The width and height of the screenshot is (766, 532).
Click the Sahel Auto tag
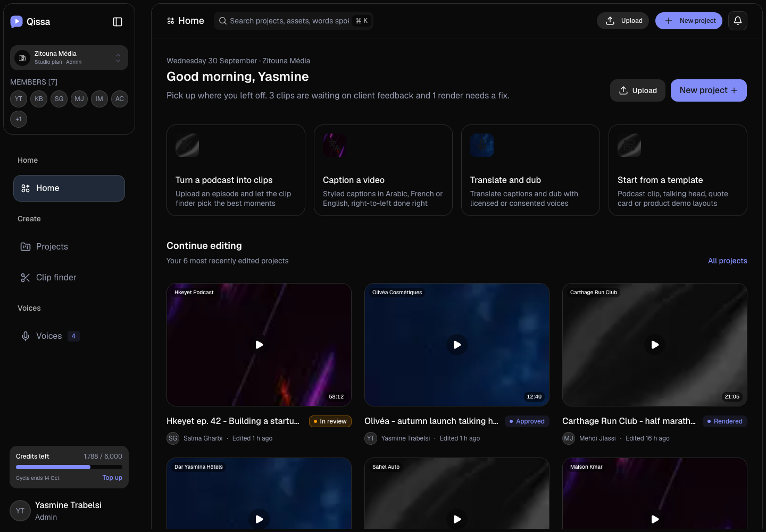point(386,467)
